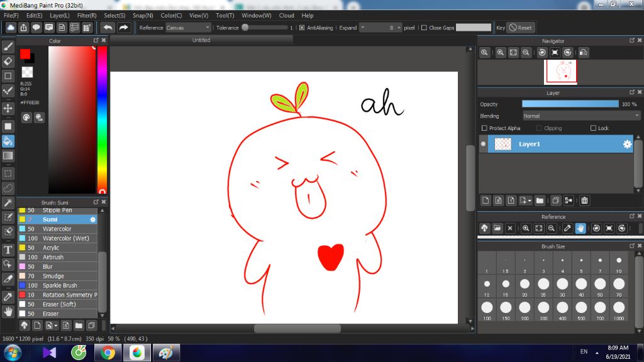Rotate the canvas left in Navigator
Viewport: 644px width, 362px height.
click(x=542, y=53)
